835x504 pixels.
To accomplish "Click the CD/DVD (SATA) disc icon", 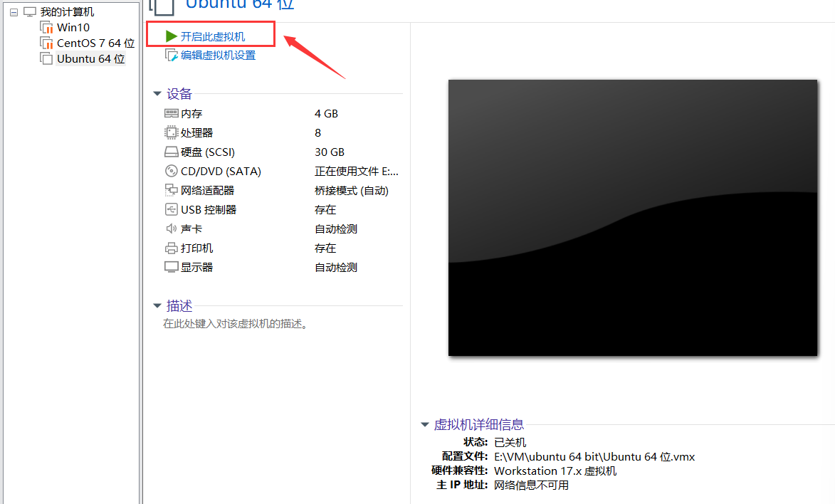I will 171,171.
